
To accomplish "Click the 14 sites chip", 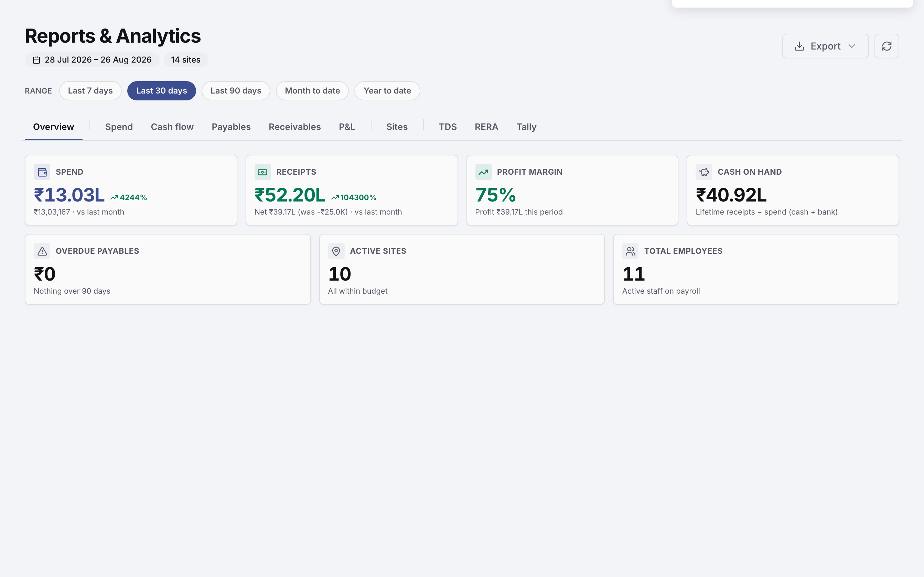I will (x=185, y=60).
